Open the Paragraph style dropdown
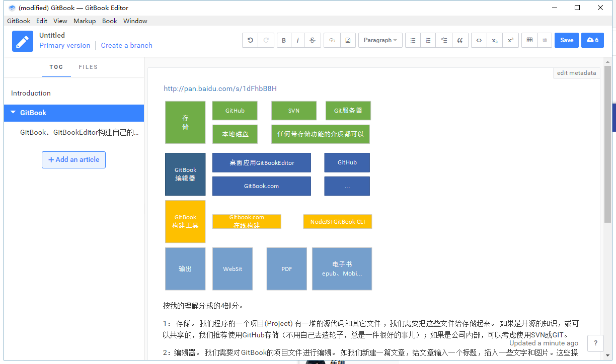Viewport: 616px width, 364px height. [x=380, y=40]
